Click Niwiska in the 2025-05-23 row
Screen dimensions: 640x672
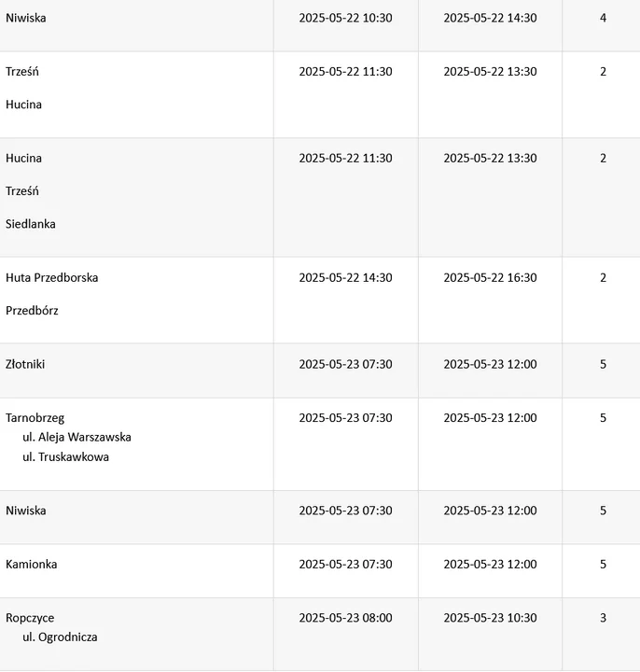(26, 511)
